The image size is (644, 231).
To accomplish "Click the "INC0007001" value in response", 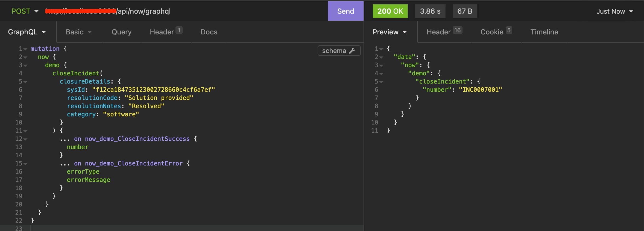I will click(x=481, y=90).
